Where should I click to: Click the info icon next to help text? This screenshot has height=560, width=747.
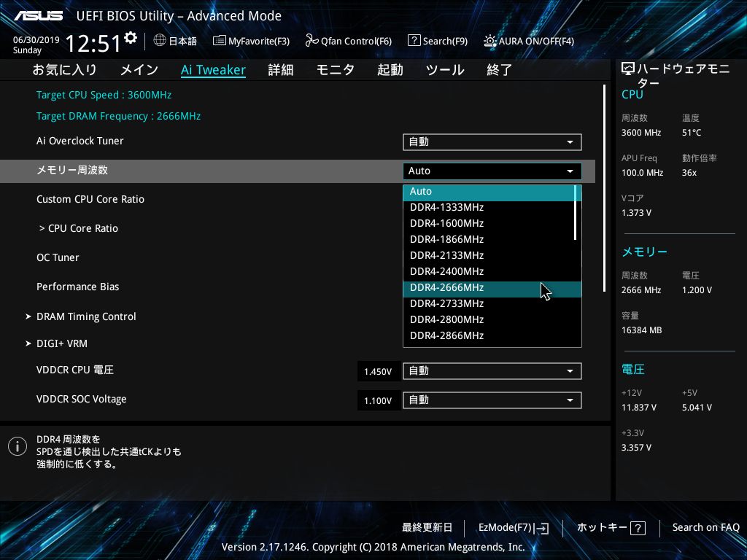[x=18, y=446]
